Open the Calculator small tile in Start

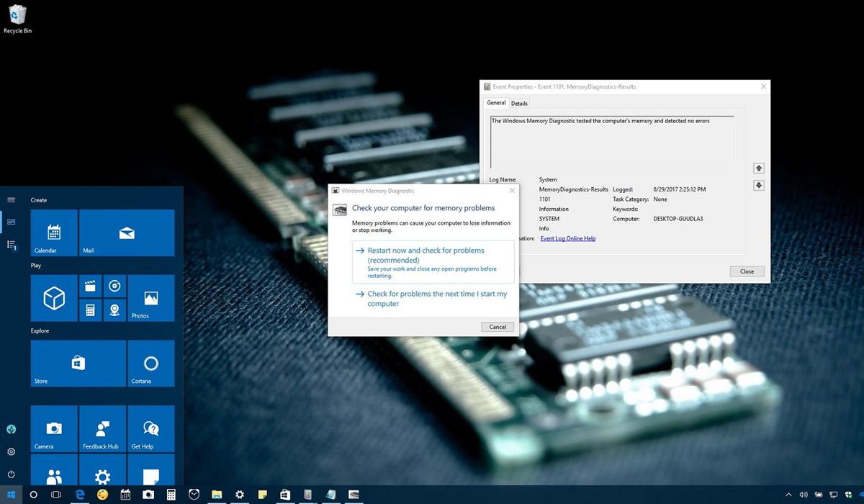[x=90, y=310]
